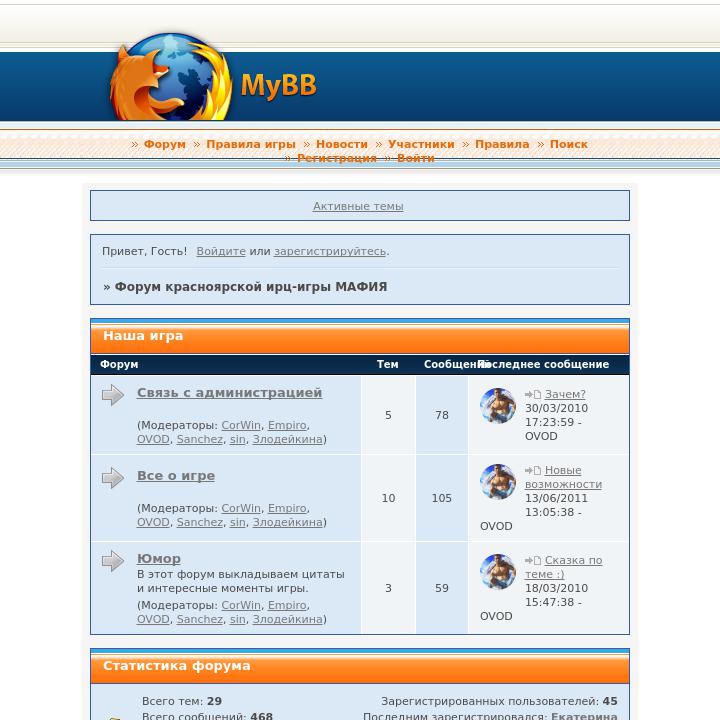Click last-post icon before Зачем?
The width and height of the screenshot is (720, 720).
click(533, 394)
